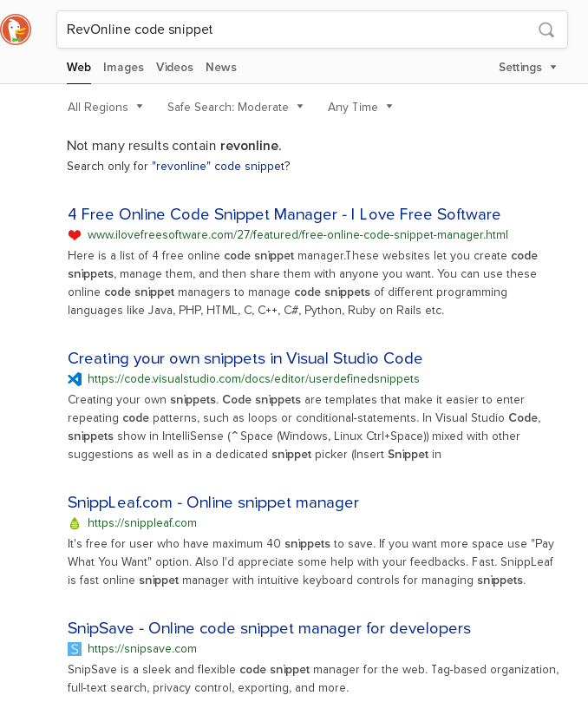Viewport: 588px width, 702px height.
Task: Select the Web results tab
Action: click(79, 68)
